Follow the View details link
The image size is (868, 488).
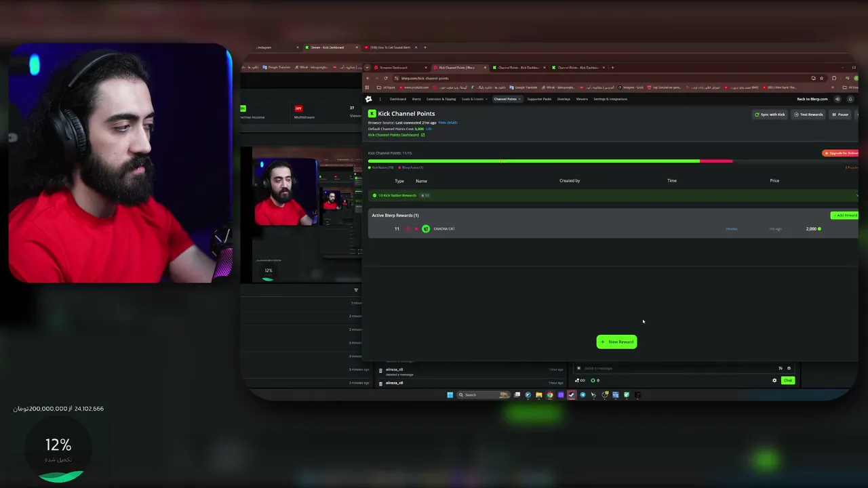tap(448, 123)
